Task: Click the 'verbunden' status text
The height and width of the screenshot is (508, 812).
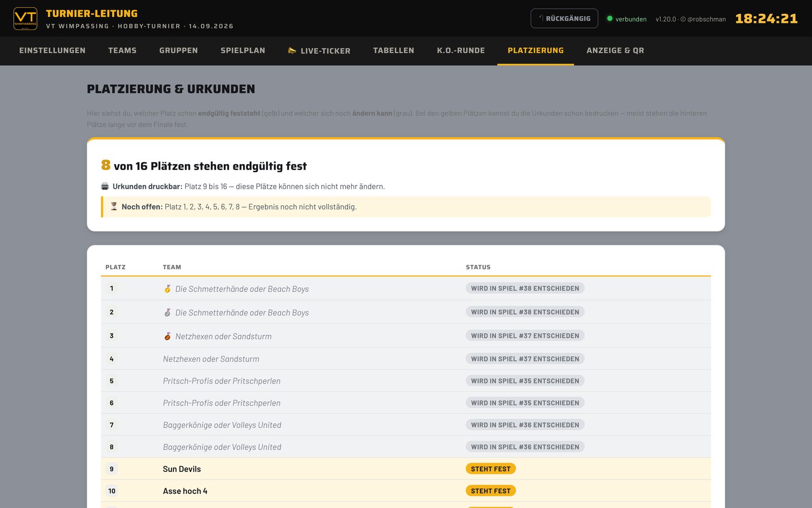Action: tap(631, 19)
